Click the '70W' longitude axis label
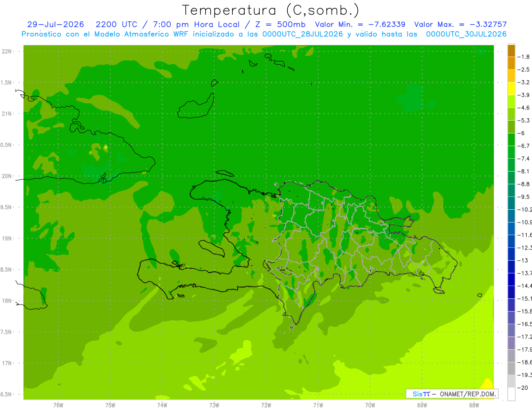 (370, 405)
